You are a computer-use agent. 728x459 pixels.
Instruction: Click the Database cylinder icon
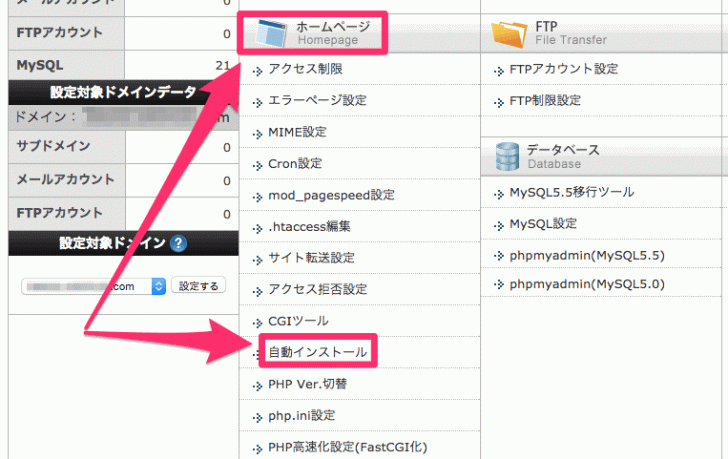[x=508, y=156]
